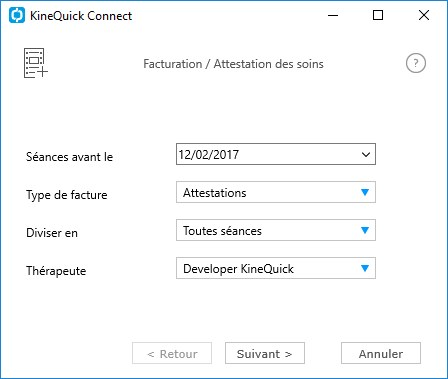Click the Suivant > button

click(265, 353)
